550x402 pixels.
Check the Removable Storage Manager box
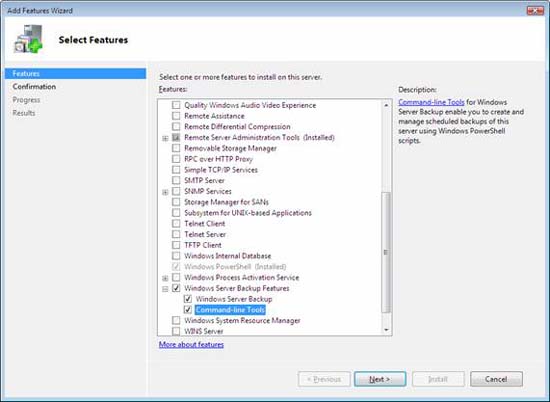(x=176, y=148)
